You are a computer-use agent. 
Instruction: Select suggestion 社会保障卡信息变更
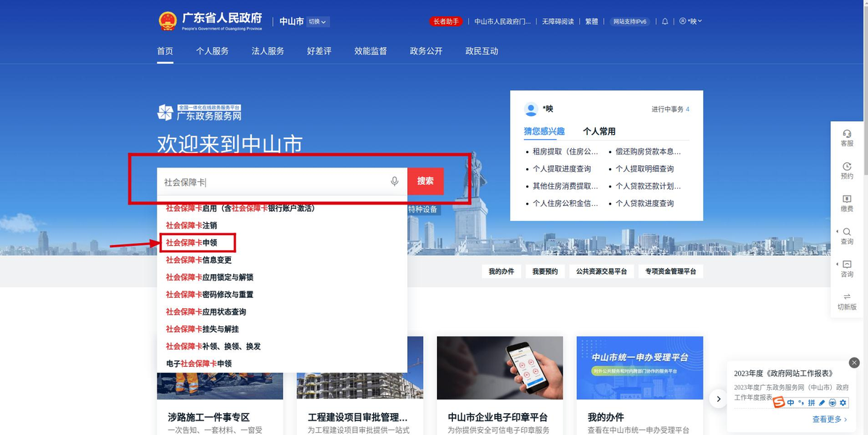pos(199,260)
